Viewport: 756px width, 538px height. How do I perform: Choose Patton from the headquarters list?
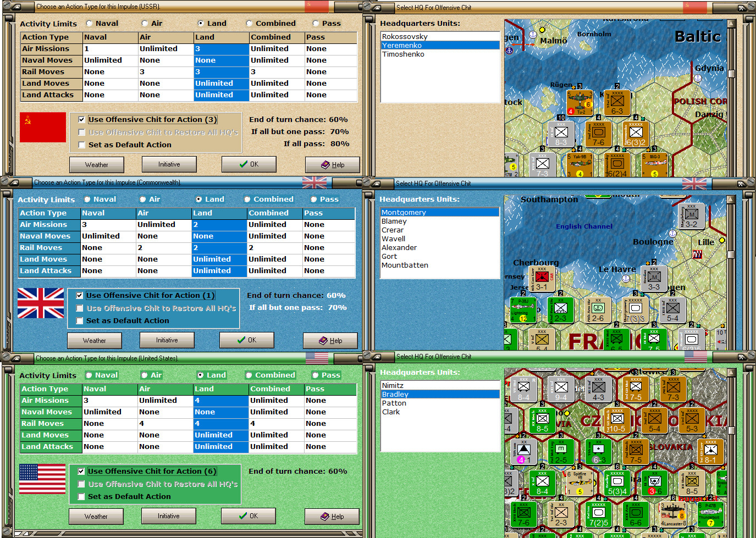pyautogui.click(x=440, y=403)
